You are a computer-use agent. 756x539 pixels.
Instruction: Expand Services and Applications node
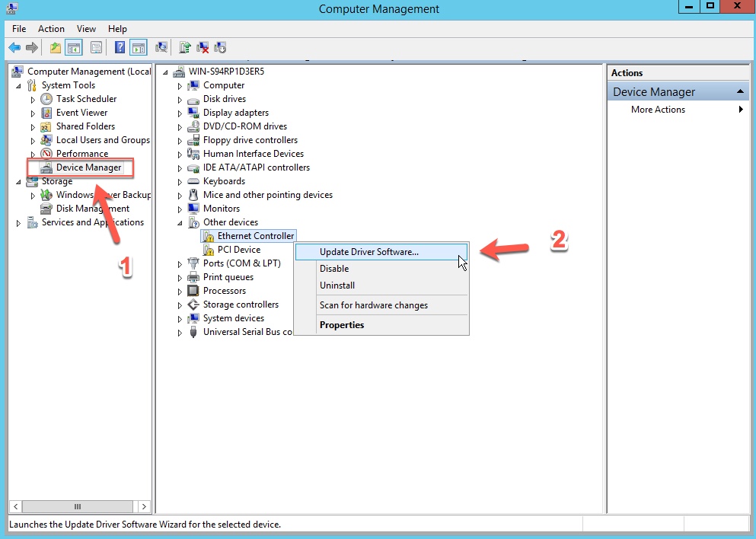pos(18,223)
